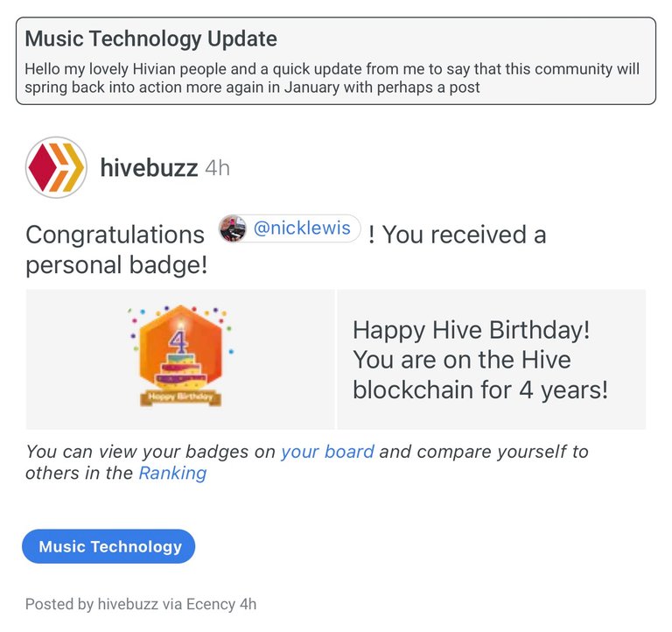Click the hivebuzz logo avatar
672x632 pixels.
coord(56,166)
